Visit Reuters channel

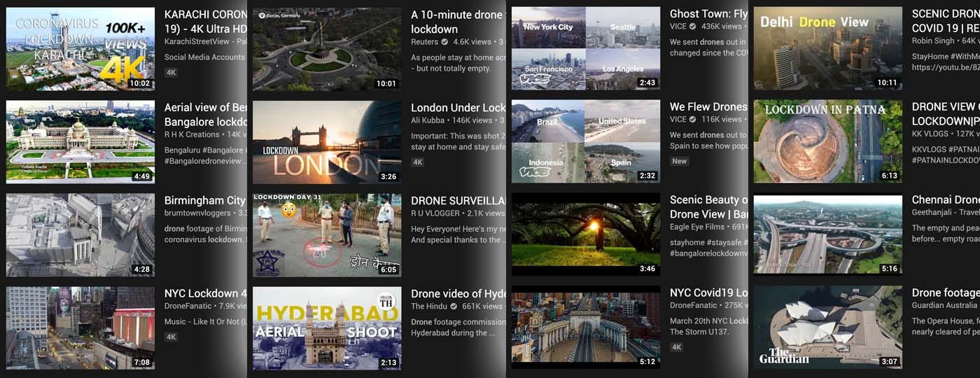tap(426, 42)
